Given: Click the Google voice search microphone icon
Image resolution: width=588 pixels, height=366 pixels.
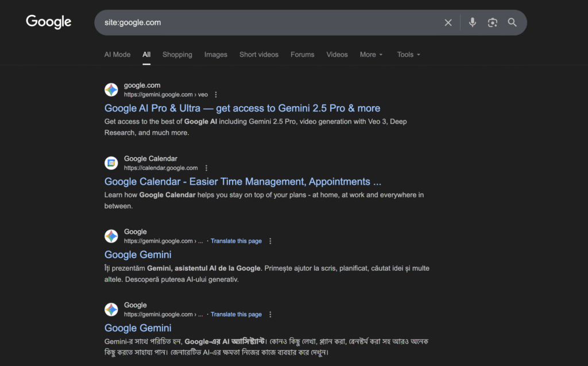Looking at the screenshot, I should click(x=472, y=22).
